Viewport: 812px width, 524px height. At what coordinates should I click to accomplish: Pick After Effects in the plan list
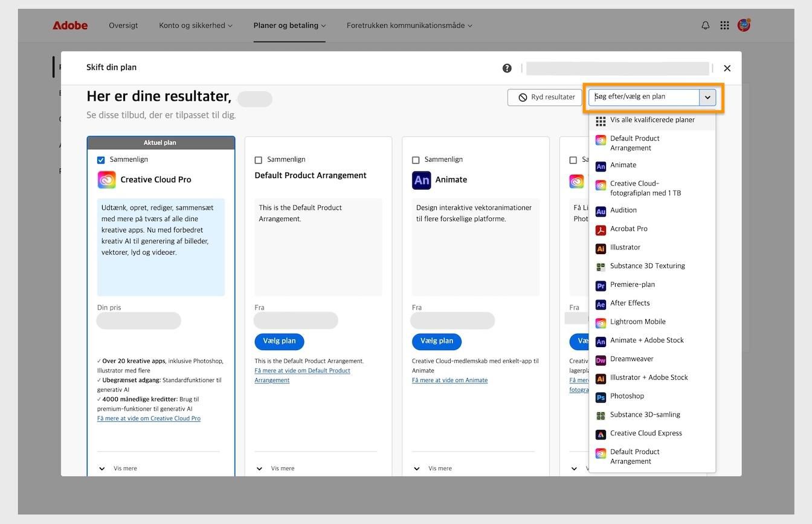[652, 304]
